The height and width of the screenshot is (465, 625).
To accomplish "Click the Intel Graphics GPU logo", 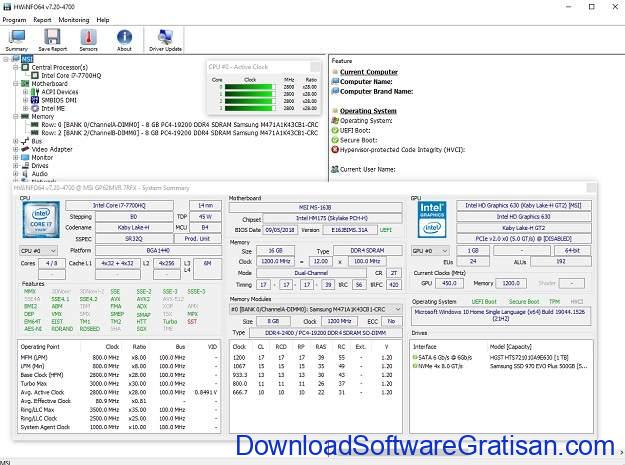I will (432, 220).
